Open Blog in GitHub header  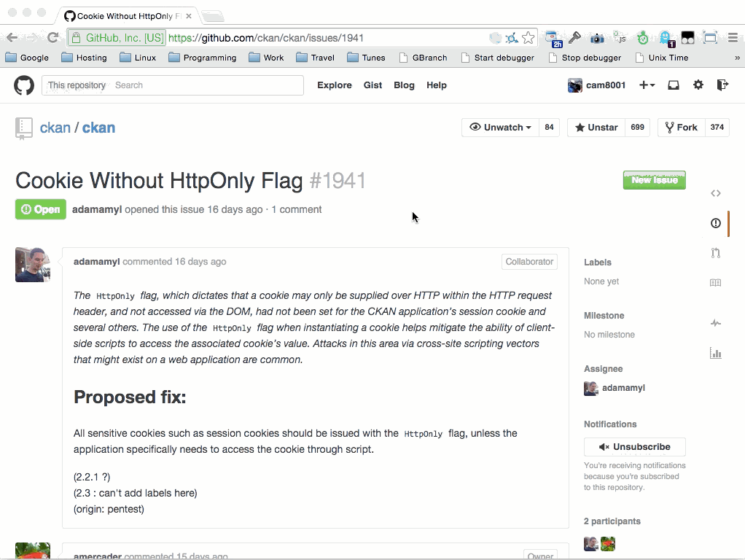(x=404, y=85)
